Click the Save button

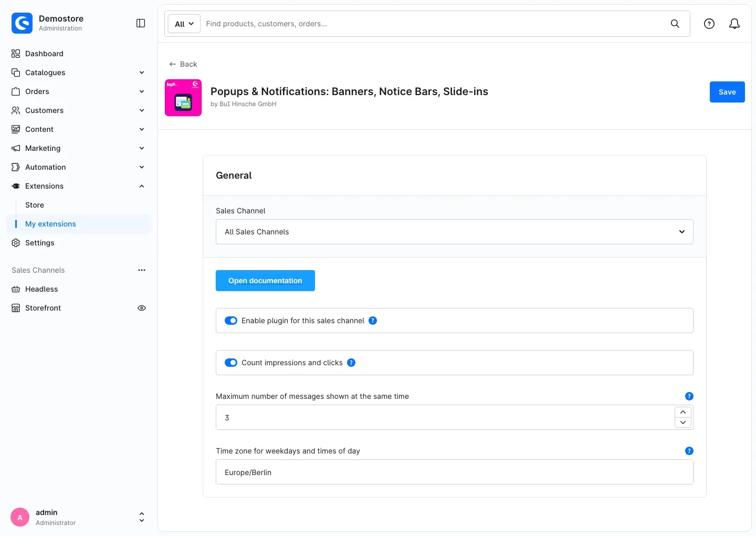(x=727, y=92)
